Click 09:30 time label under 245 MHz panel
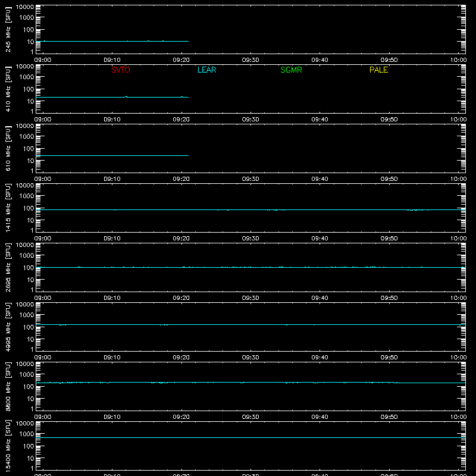 click(250, 60)
